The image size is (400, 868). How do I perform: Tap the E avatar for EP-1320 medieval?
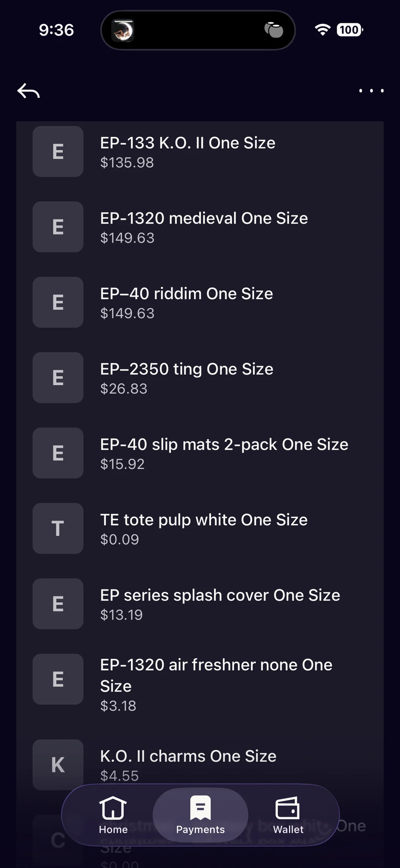58,227
